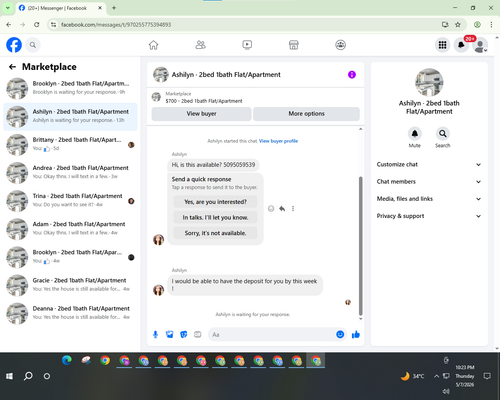The width and height of the screenshot is (500, 400).
Task: Click the chat message scrollbar
Action: [x=360, y=247]
